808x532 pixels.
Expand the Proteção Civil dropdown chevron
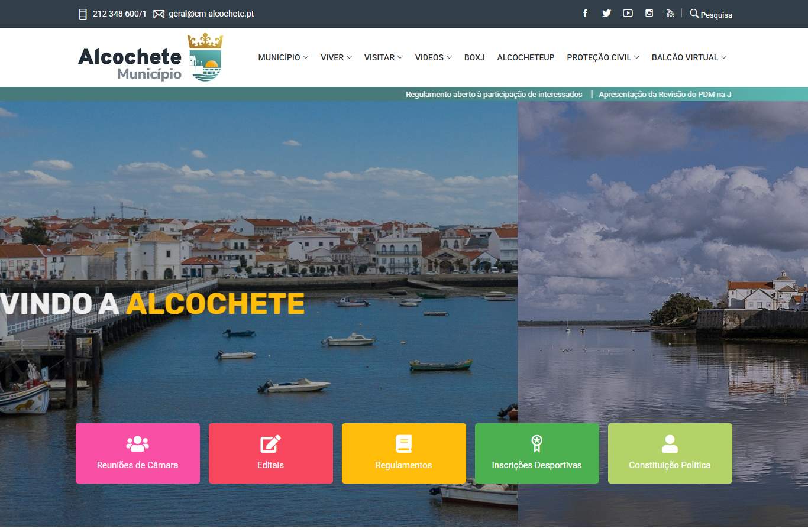(x=636, y=57)
